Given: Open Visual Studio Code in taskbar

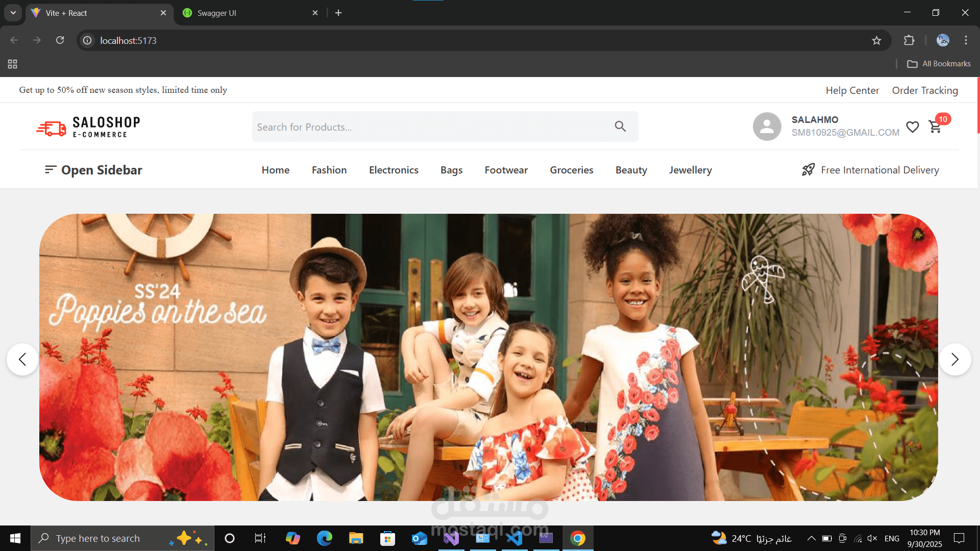Looking at the screenshot, I should pos(514,538).
